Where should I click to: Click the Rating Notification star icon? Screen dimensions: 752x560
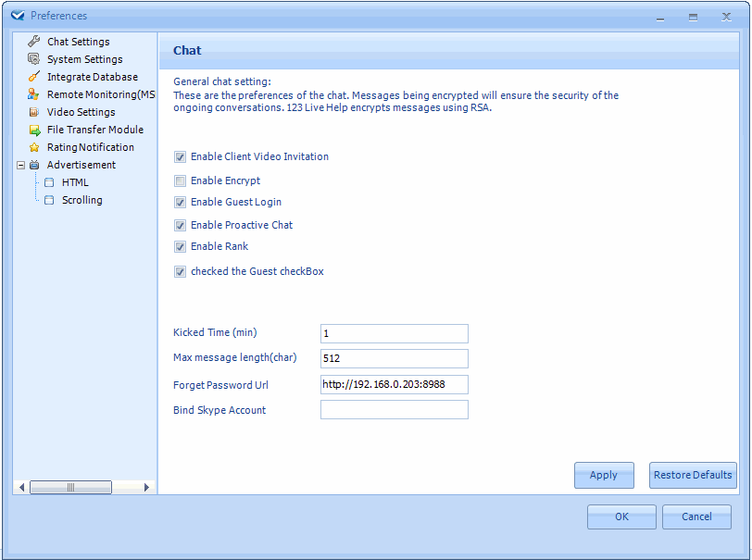click(x=34, y=147)
